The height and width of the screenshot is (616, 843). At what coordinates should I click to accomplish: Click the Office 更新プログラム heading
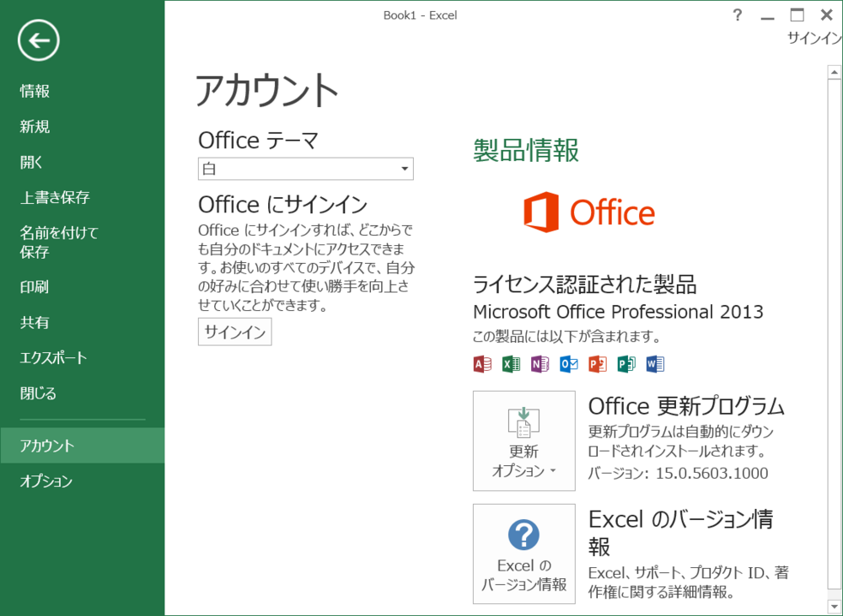686,406
